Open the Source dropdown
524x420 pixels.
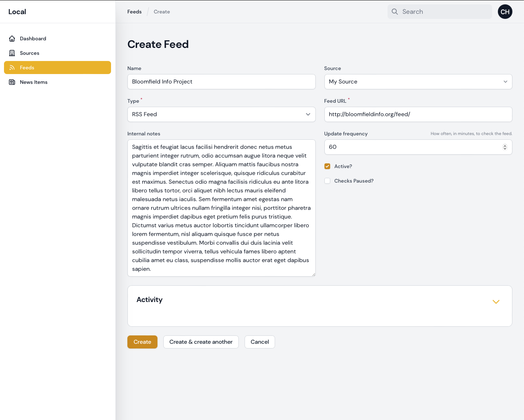point(418,82)
